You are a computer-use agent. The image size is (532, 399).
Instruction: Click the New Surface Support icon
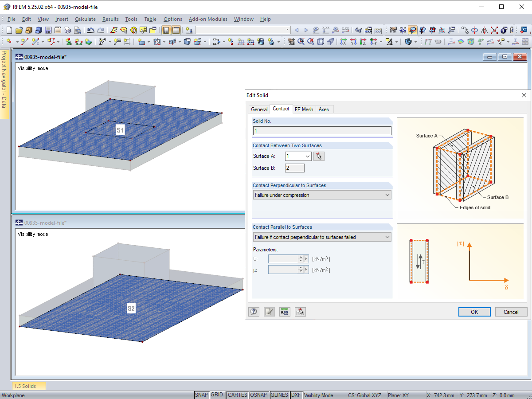point(89,42)
